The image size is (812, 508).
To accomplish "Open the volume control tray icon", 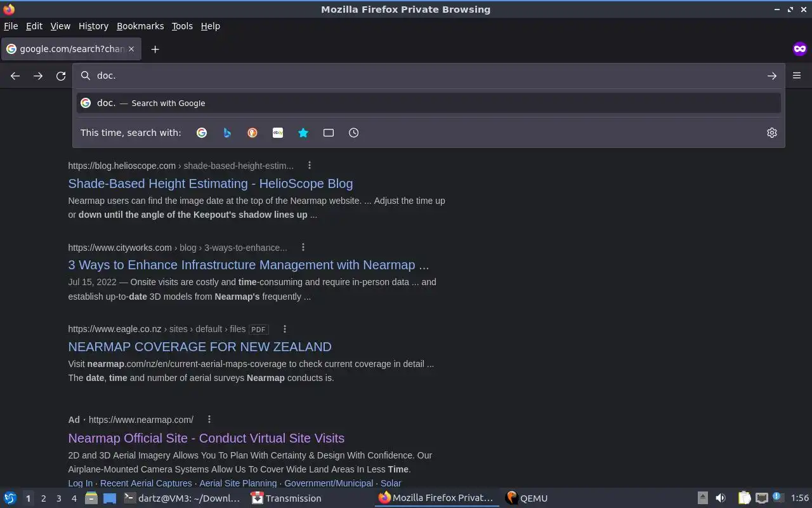I will (x=721, y=498).
